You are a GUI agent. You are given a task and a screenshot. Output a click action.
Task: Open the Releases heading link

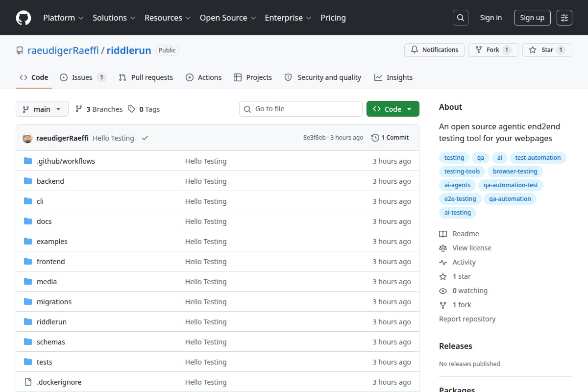click(456, 346)
